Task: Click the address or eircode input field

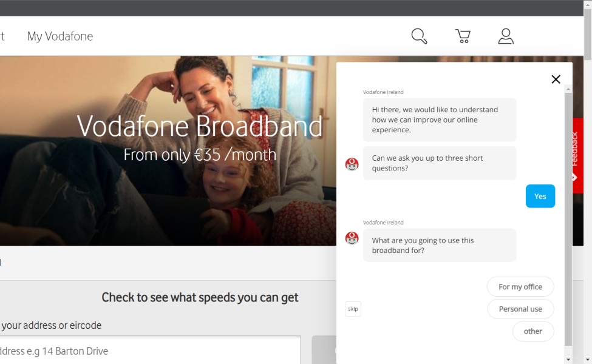Action: tap(149, 351)
